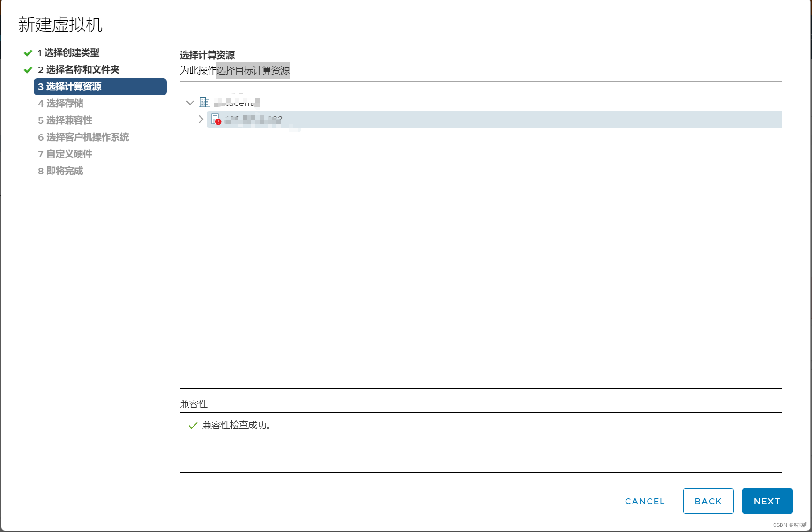Click the compatibility success check icon
812x532 pixels.
pos(193,426)
